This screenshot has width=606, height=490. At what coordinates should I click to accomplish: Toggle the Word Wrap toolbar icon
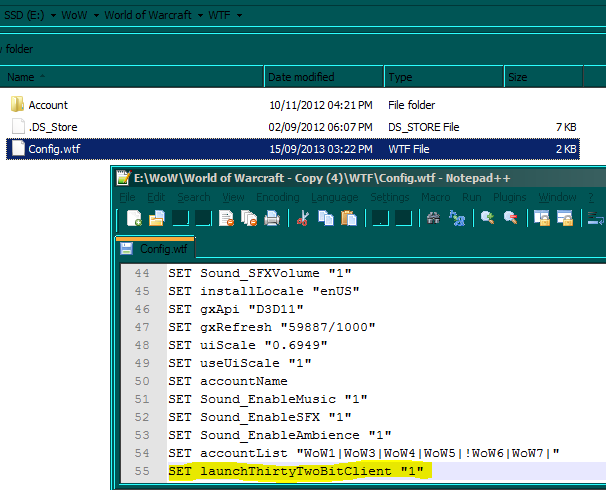595,218
